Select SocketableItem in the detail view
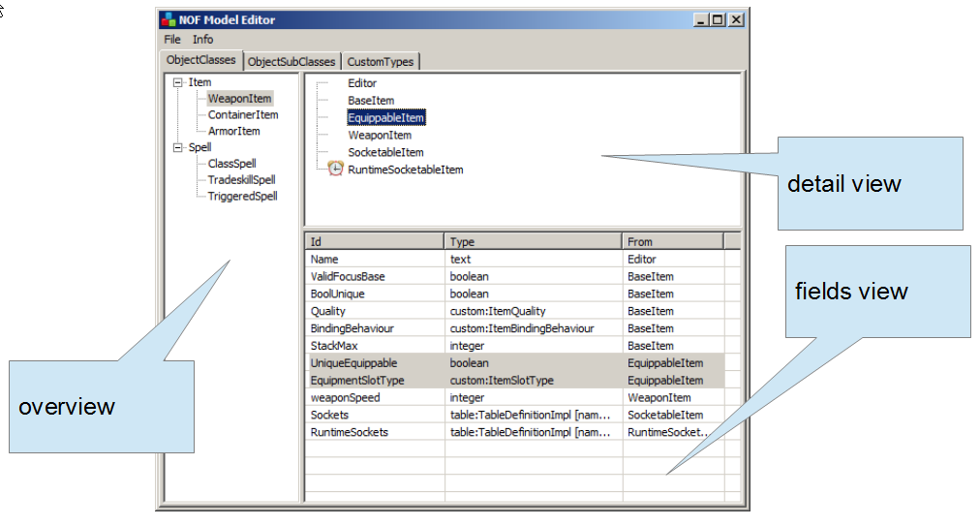The image size is (980, 526). tap(385, 153)
